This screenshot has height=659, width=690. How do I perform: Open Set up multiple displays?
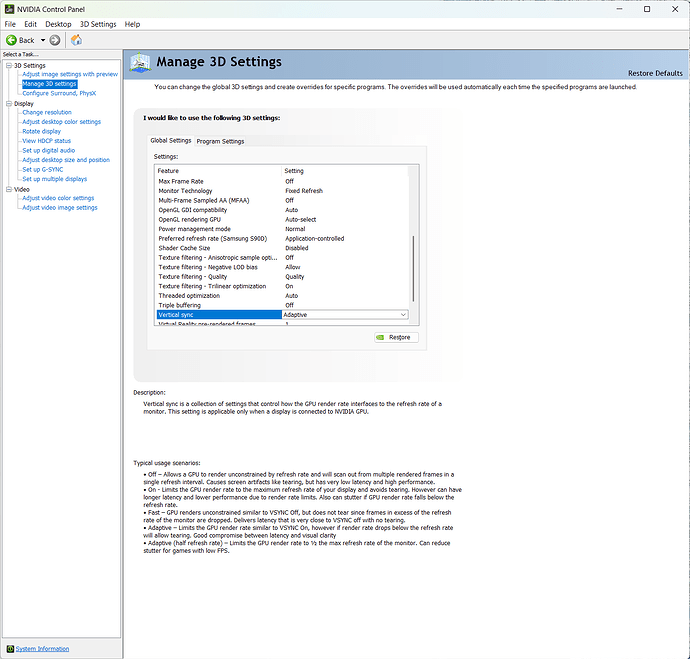55,179
